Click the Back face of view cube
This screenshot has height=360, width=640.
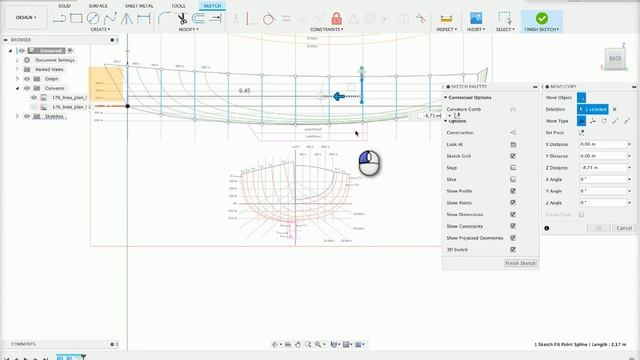pyautogui.click(x=615, y=59)
